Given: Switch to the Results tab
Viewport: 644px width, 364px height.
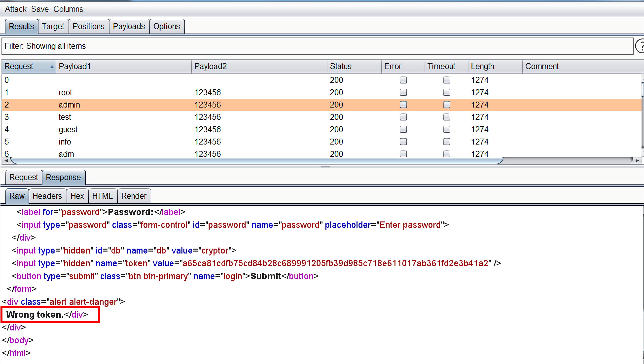Looking at the screenshot, I should click(x=21, y=26).
